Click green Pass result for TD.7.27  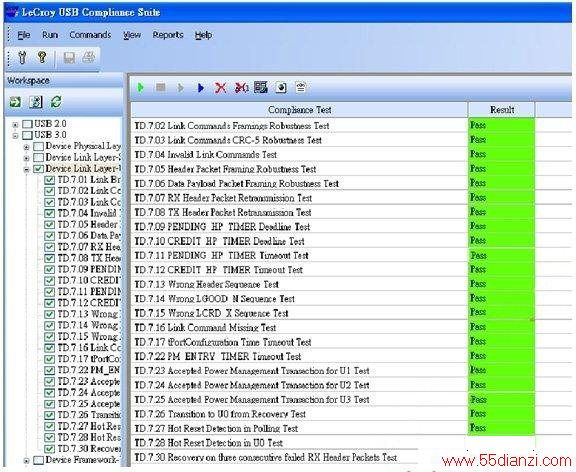(x=501, y=428)
